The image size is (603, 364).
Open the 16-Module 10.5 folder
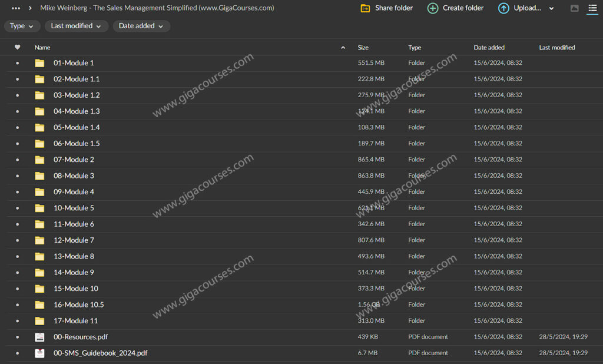click(x=79, y=305)
